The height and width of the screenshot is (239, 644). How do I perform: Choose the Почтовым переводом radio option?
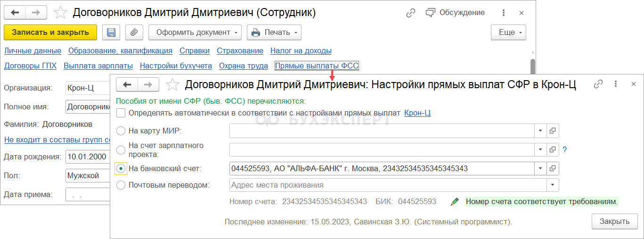[x=121, y=185]
